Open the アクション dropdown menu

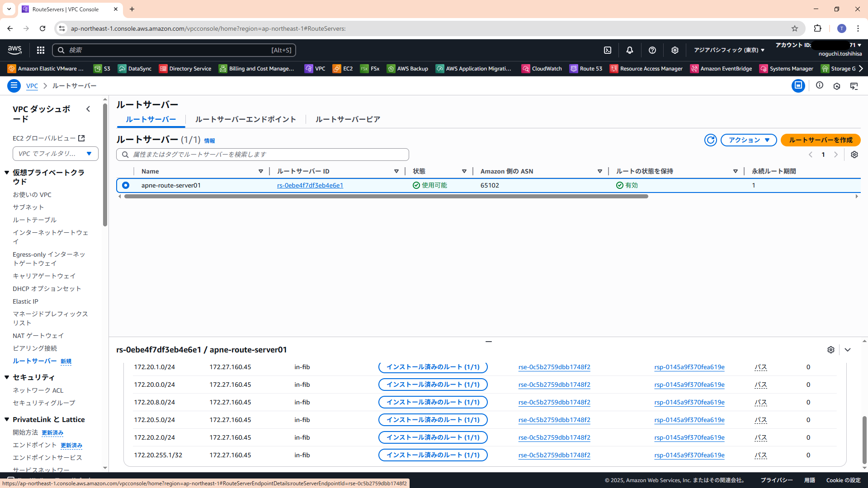(749, 140)
